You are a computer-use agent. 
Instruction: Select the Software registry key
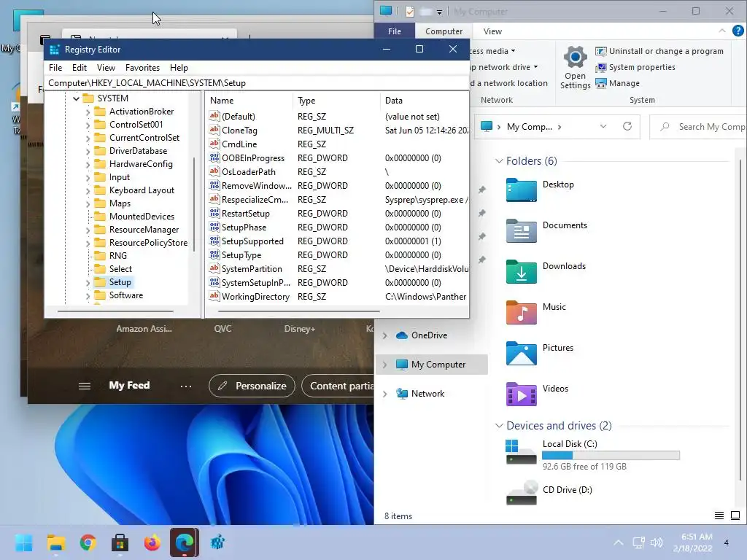point(125,295)
